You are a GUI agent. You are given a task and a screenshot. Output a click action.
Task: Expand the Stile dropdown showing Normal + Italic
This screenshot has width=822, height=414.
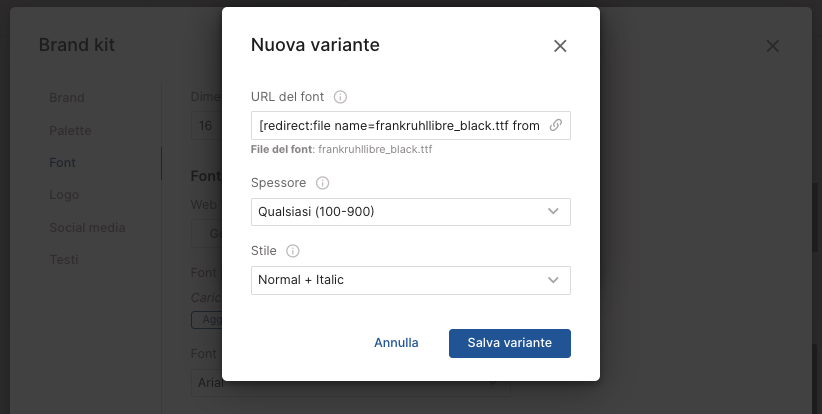click(x=410, y=280)
